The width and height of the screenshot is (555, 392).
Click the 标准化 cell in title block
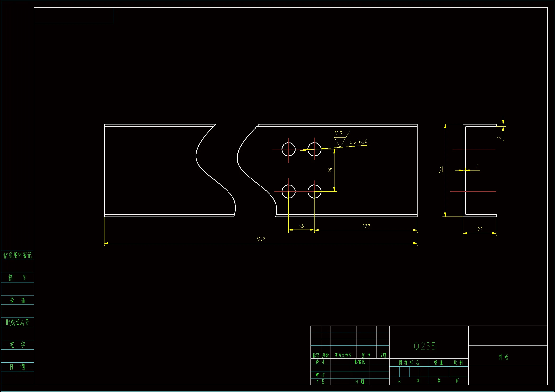click(359, 362)
